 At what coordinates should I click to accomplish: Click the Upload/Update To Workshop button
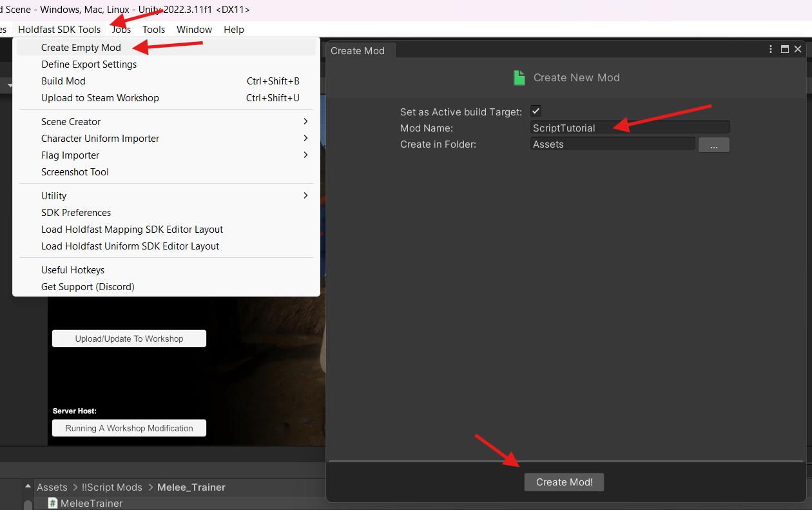(x=129, y=338)
